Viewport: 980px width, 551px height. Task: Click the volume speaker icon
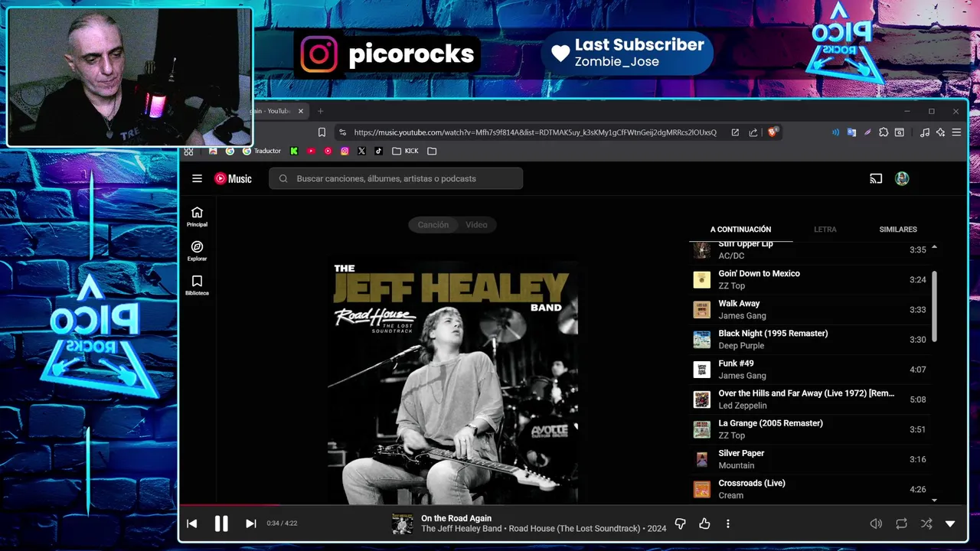point(876,523)
